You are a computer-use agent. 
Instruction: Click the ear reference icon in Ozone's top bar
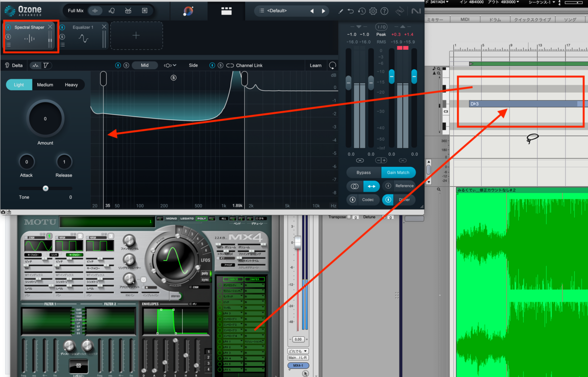[400, 10]
